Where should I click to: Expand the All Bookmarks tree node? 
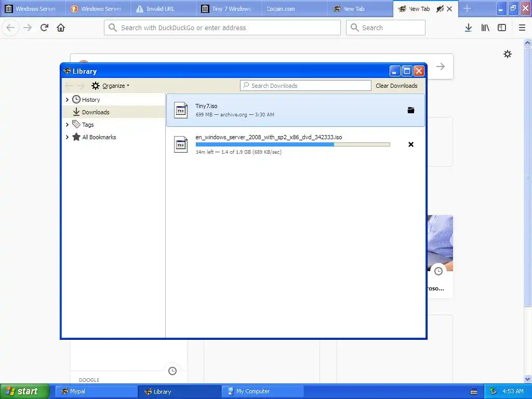point(67,137)
